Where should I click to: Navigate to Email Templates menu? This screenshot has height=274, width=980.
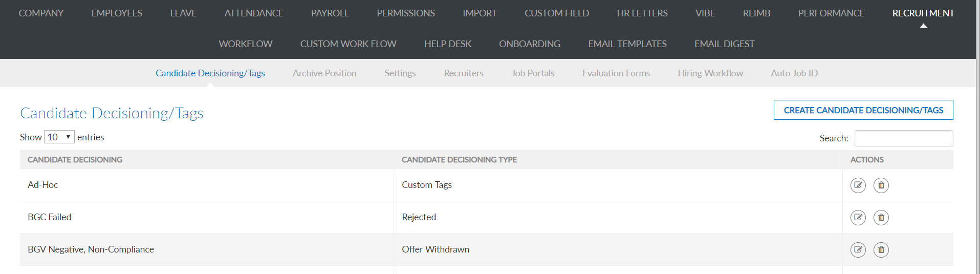[627, 44]
